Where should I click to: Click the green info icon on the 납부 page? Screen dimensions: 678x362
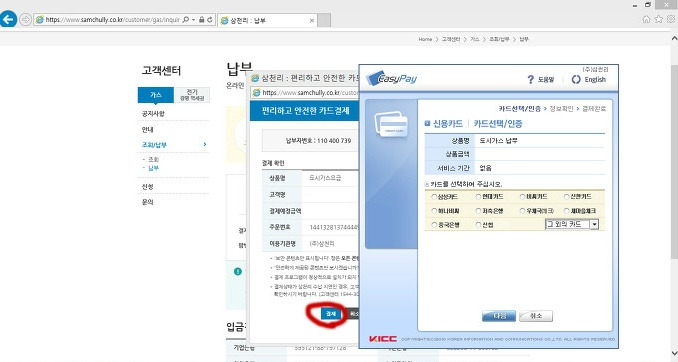(238, 272)
